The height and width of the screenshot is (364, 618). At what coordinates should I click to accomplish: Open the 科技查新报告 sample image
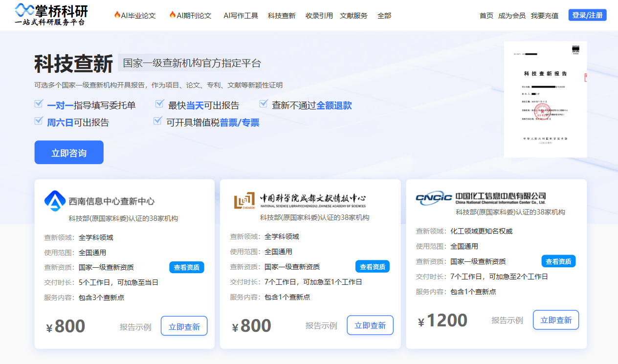pyautogui.click(x=545, y=99)
